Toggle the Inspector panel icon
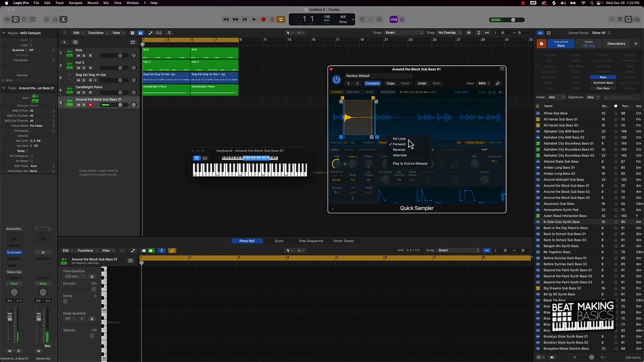This screenshot has height=362, width=644. click(x=15, y=19)
